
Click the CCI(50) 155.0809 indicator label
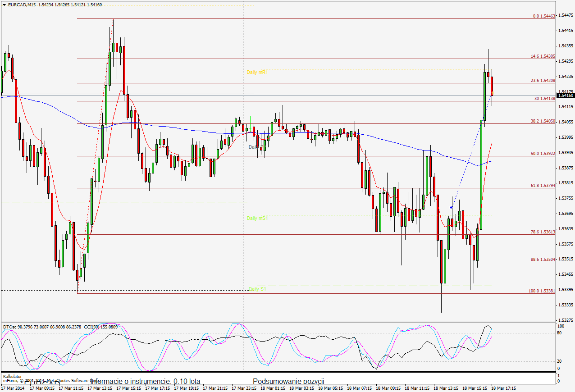101,327
